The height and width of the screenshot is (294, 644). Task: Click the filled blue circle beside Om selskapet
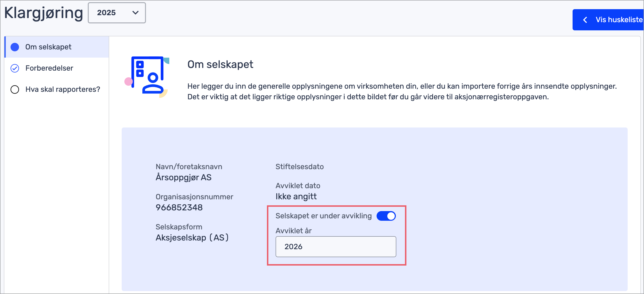pos(15,47)
